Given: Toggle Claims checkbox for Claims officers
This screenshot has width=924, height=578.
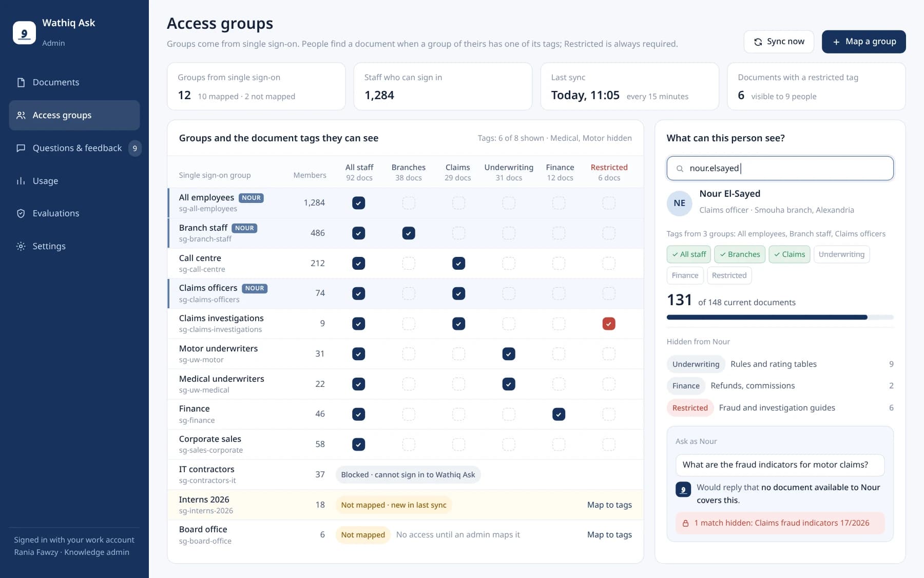Looking at the screenshot, I should pos(458,293).
